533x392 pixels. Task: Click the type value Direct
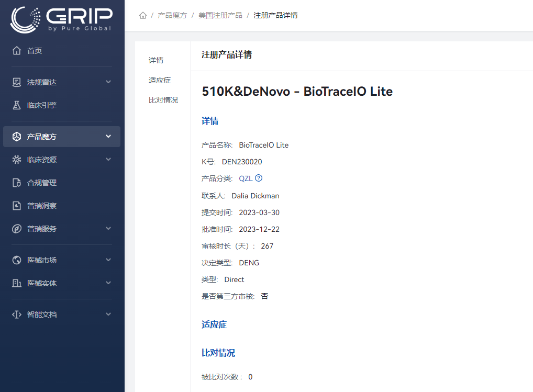pos(234,279)
